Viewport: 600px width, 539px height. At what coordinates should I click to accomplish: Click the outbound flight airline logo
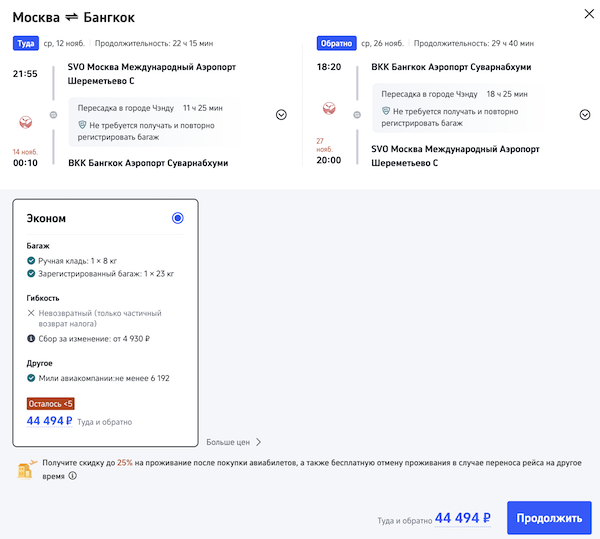25,121
